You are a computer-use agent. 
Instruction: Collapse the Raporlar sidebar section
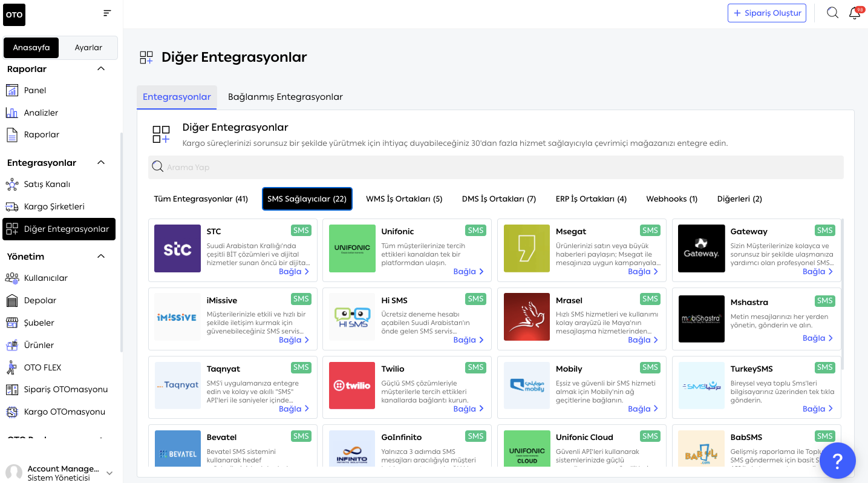[101, 69]
